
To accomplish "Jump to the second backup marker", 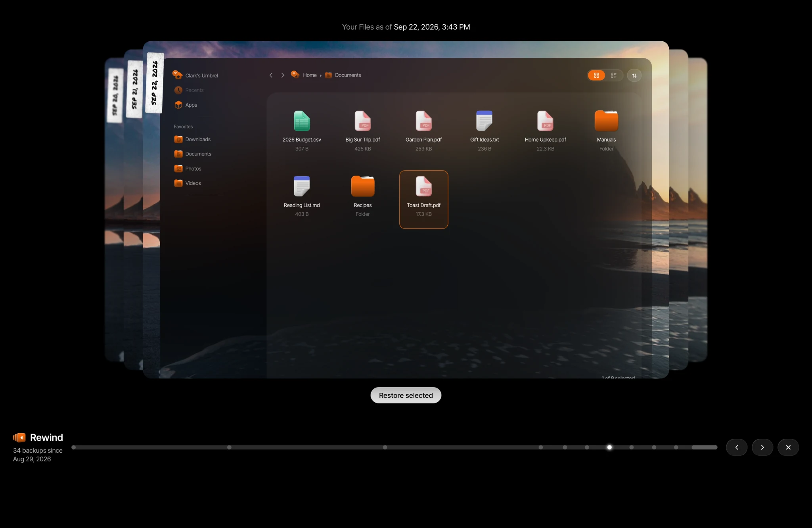I will click(x=229, y=447).
